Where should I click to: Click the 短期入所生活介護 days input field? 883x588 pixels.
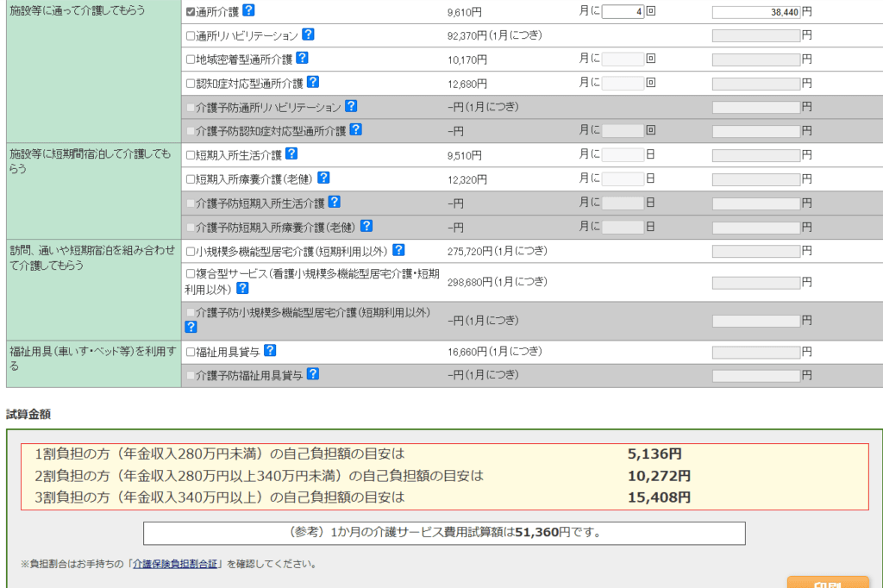623,155
